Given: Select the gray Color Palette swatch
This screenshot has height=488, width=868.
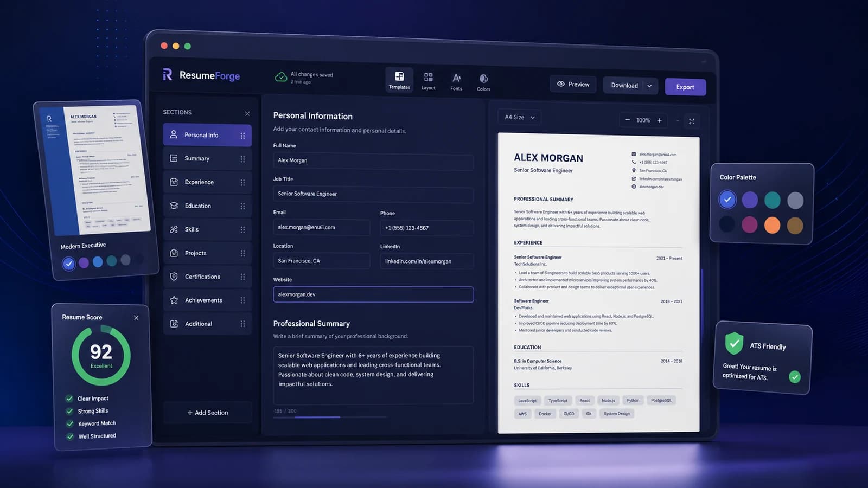Looking at the screenshot, I should coord(795,201).
